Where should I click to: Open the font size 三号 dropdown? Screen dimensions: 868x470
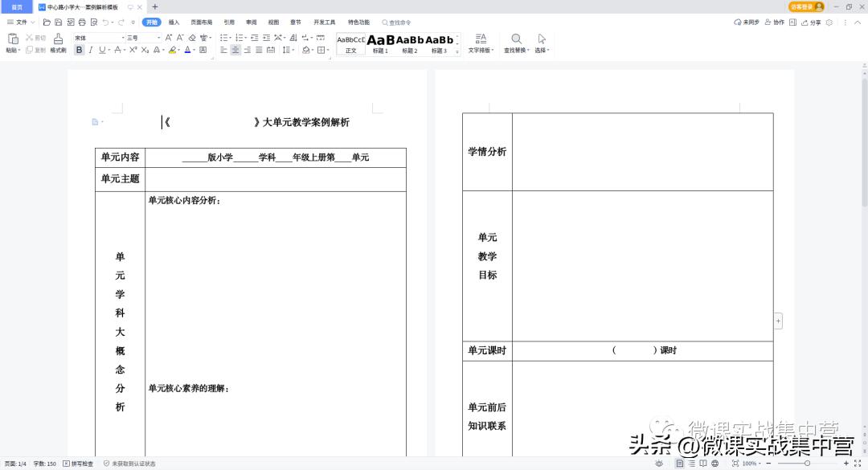click(158, 38)
